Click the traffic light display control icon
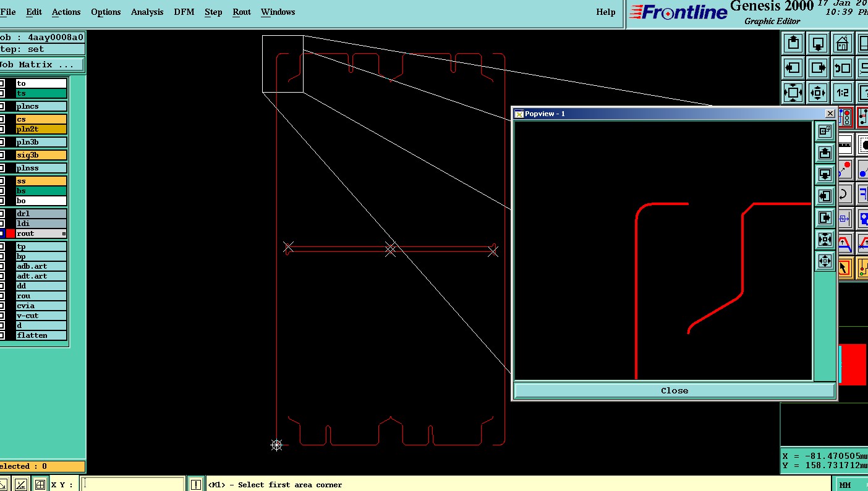The width and height of the screenshot is (868, 491). pyautogui.click(x=846, y=117)
